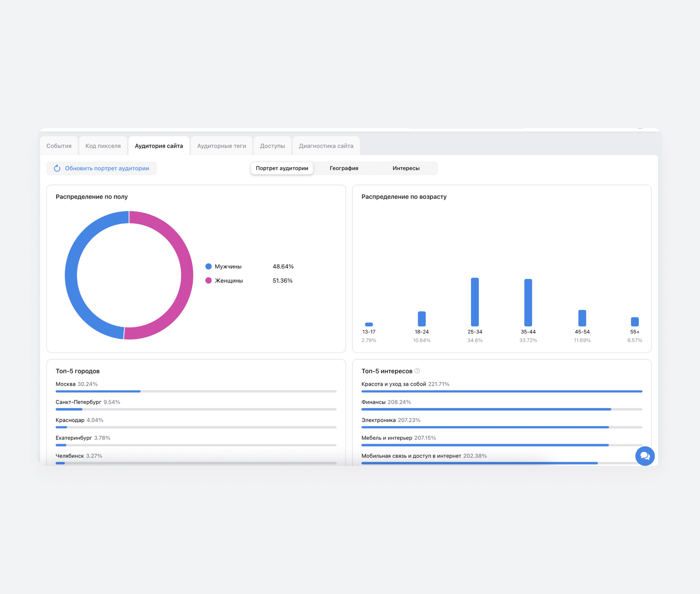This screenshot has width=700, height=594.
Task: Select the Портрет аудитории segment
Action: [x=282, y=168]
